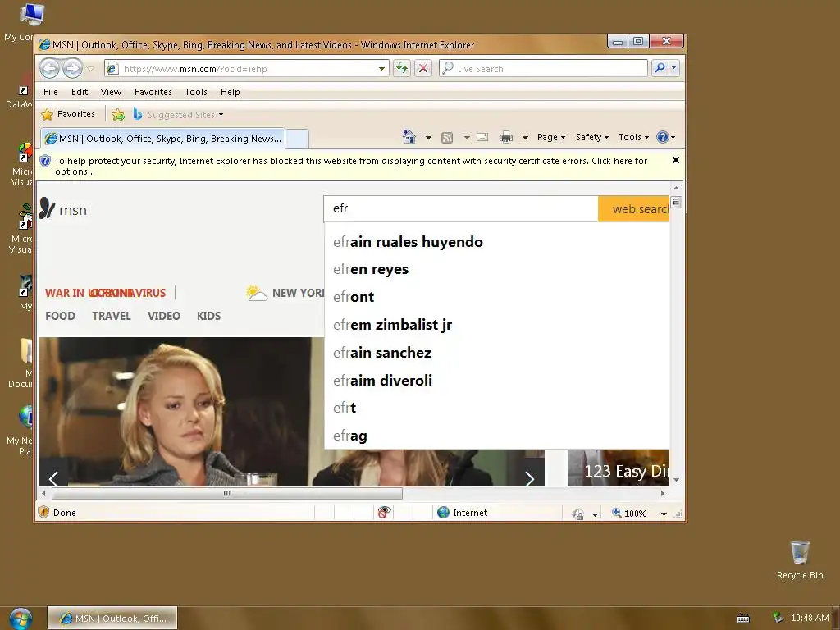The height and width of the screenshot is (630, 840).
Task: Click the tray network icon
Action: click(778, 618)
